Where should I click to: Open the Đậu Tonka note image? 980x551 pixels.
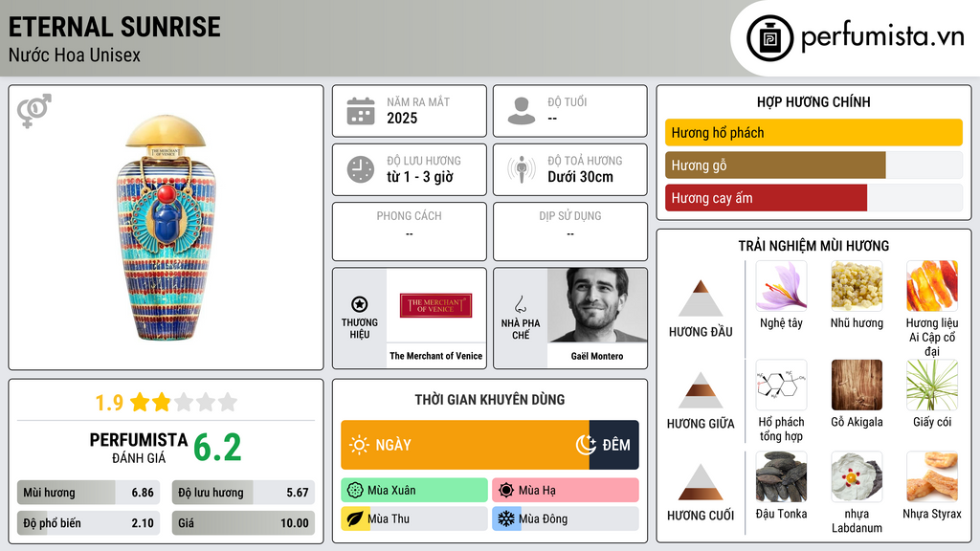click(x=781, y=476)
